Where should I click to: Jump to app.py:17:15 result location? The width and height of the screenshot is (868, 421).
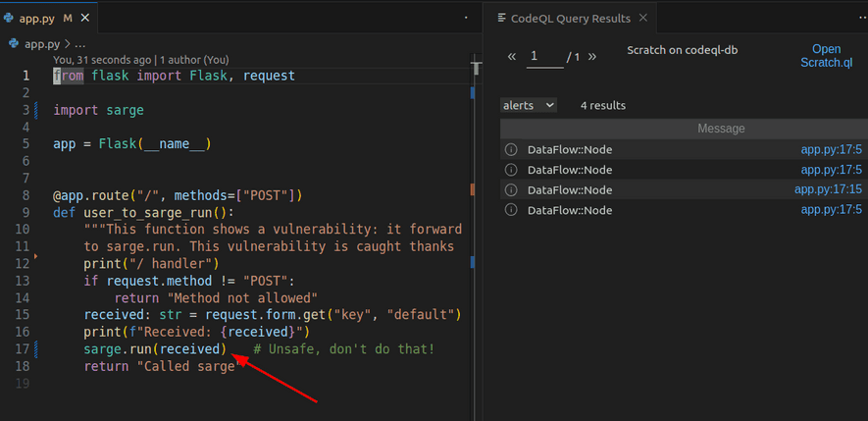(x=827, y=190)
